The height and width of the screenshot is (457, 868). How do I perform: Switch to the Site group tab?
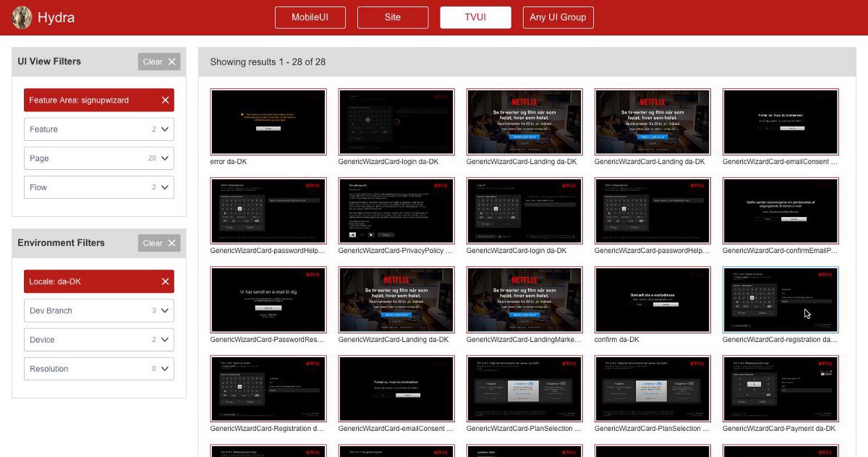(x=393, y=17)
